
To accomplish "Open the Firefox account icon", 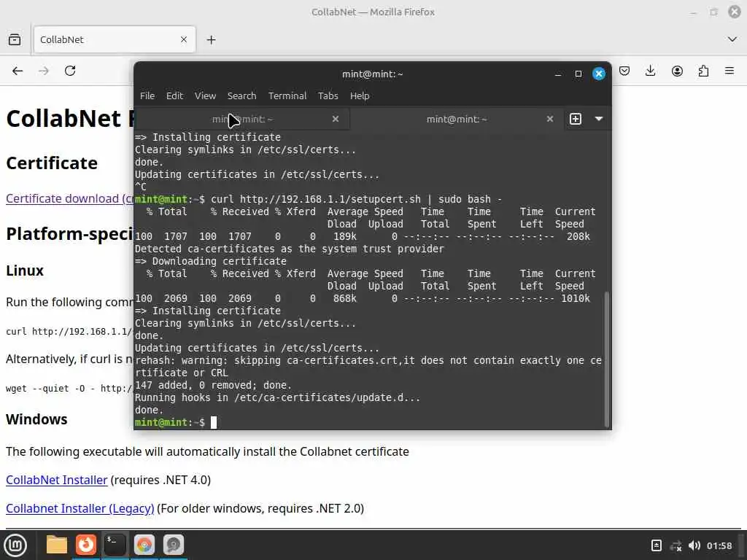I will tap(677, 71).
